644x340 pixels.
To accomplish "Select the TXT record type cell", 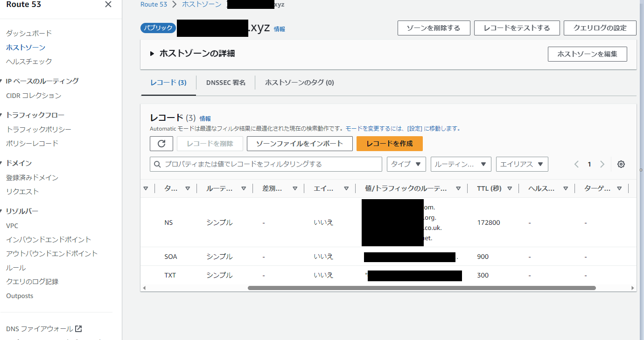I will pos(170,275).
